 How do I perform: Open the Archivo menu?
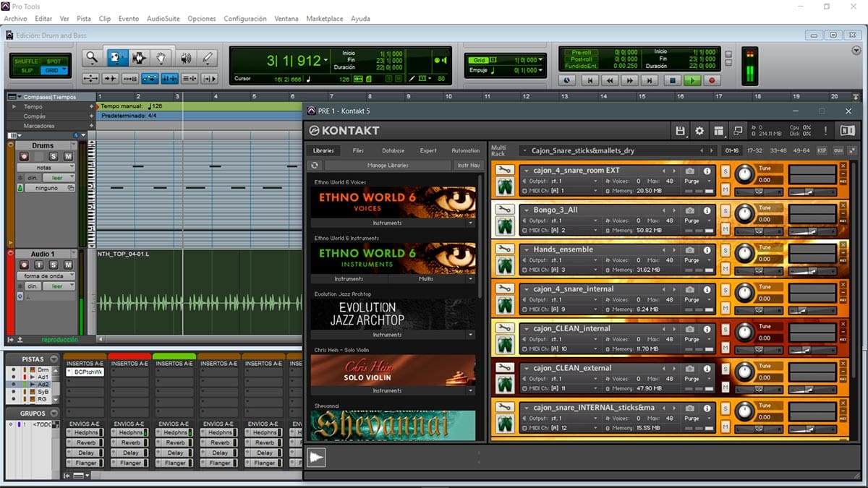click(x=15, y=18)
